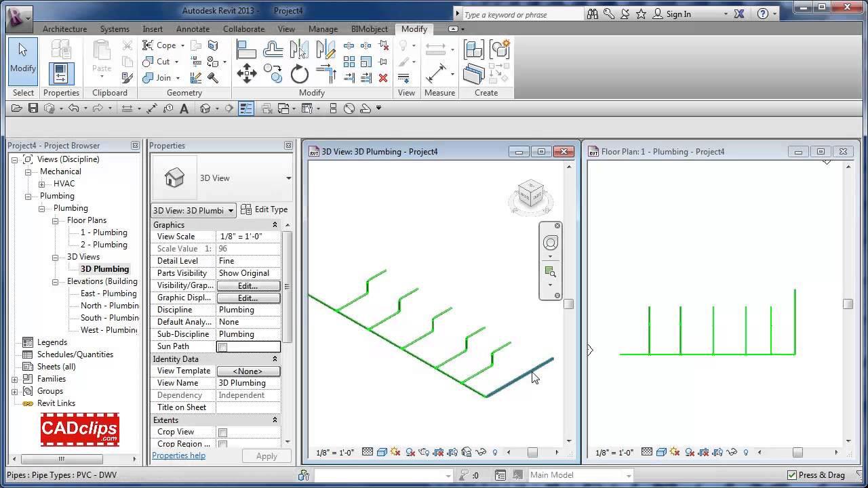Open Show Rendering Dialog teapot icon

(424, 452)
